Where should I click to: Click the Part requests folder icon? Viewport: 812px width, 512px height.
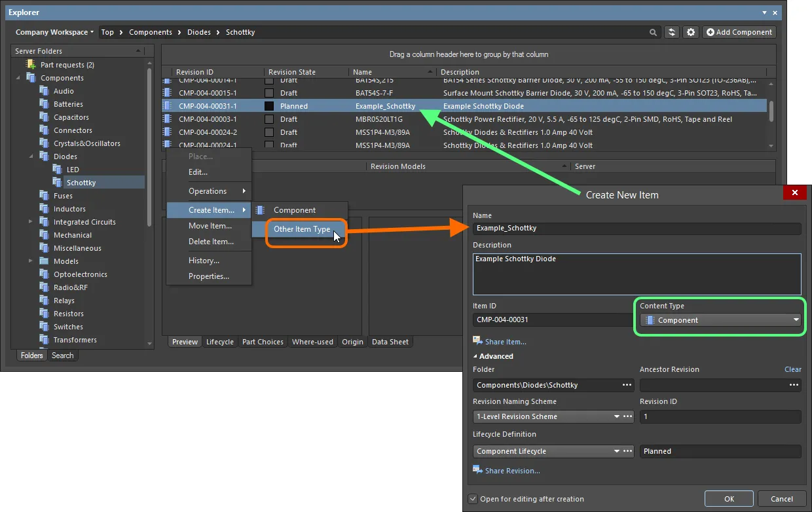[x=31, y=65]
